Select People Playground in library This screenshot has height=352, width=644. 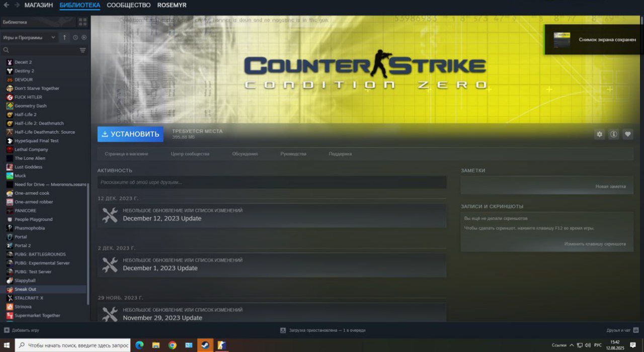(44, 219)
